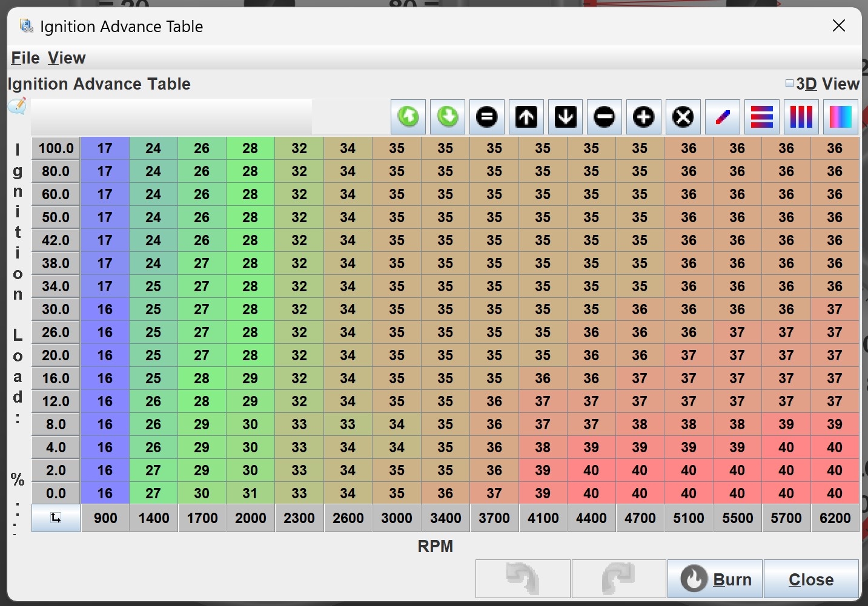The height and width of the screenshot is (606, 868).
Task: Click the equals set-value icon
Action: [486, 117]
